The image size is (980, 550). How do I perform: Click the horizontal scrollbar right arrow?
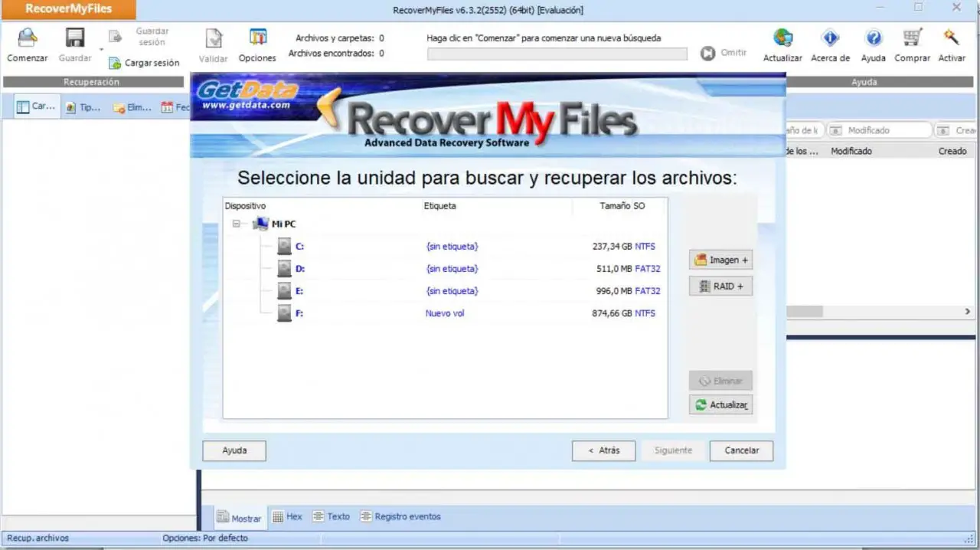click(967, 312)
